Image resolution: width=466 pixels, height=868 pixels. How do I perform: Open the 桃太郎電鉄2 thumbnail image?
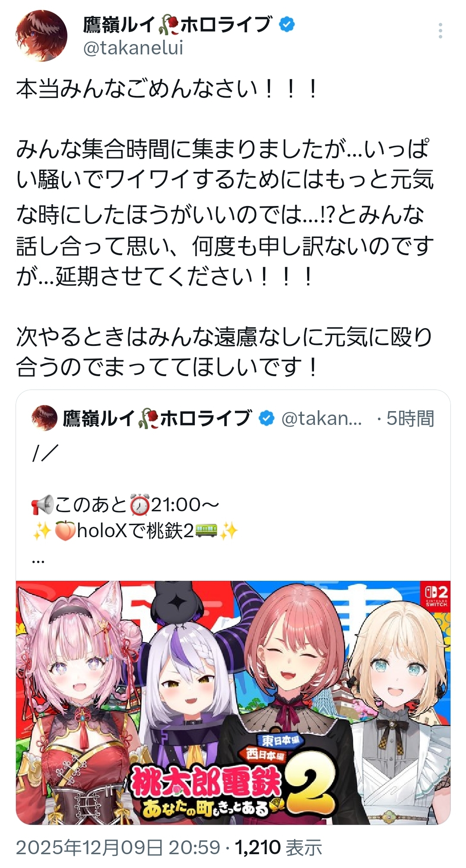pyautogui.click(x=233, y=703)
